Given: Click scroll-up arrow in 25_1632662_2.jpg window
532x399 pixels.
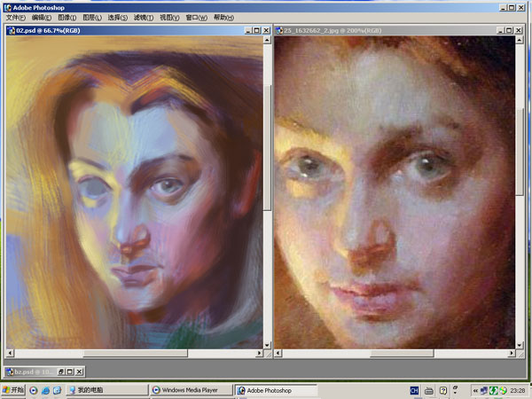Looking at the screenshot, I should 520,40.
